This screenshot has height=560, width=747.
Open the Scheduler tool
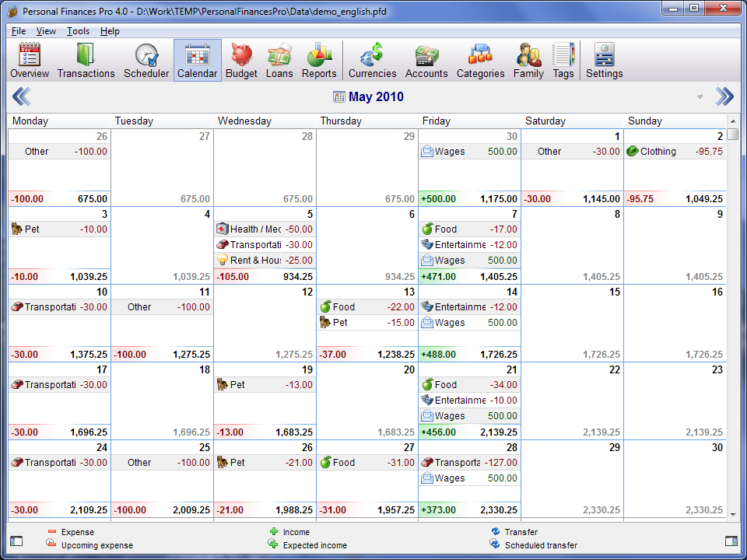[146, 61]
